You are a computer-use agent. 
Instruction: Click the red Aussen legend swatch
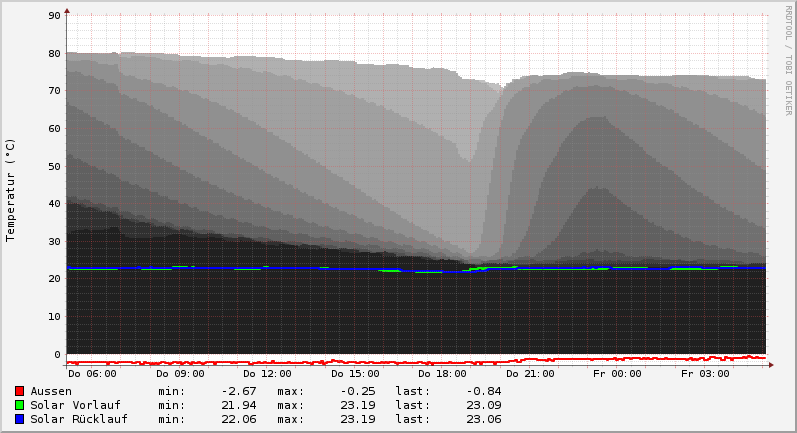(x=19, y=391)
